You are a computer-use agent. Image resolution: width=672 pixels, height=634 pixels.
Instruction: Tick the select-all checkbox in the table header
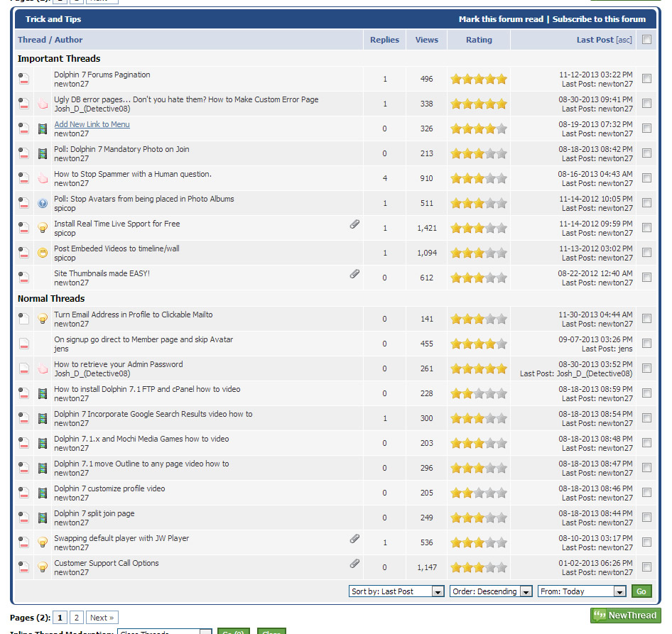pos(646,40)
